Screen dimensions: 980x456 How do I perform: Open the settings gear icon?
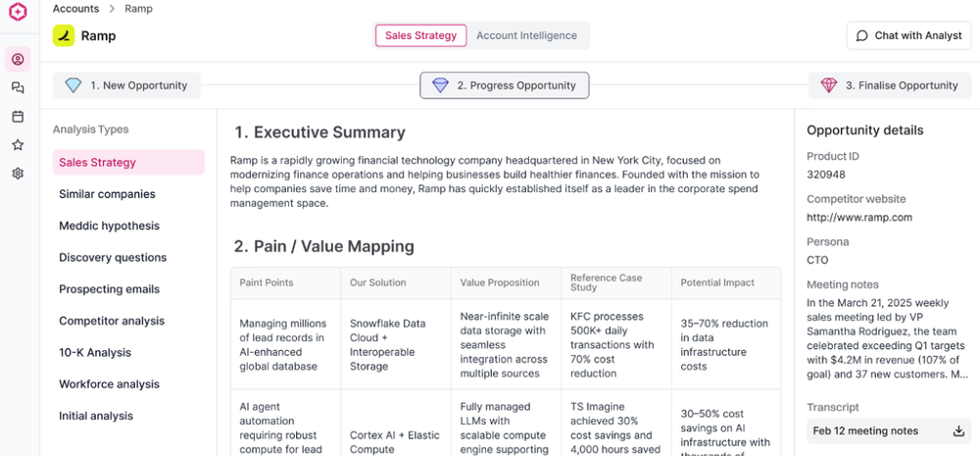click(x=18, y=174)
